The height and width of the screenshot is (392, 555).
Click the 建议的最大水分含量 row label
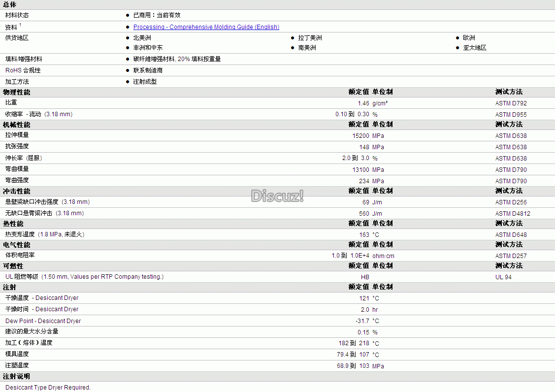point(32,332)
